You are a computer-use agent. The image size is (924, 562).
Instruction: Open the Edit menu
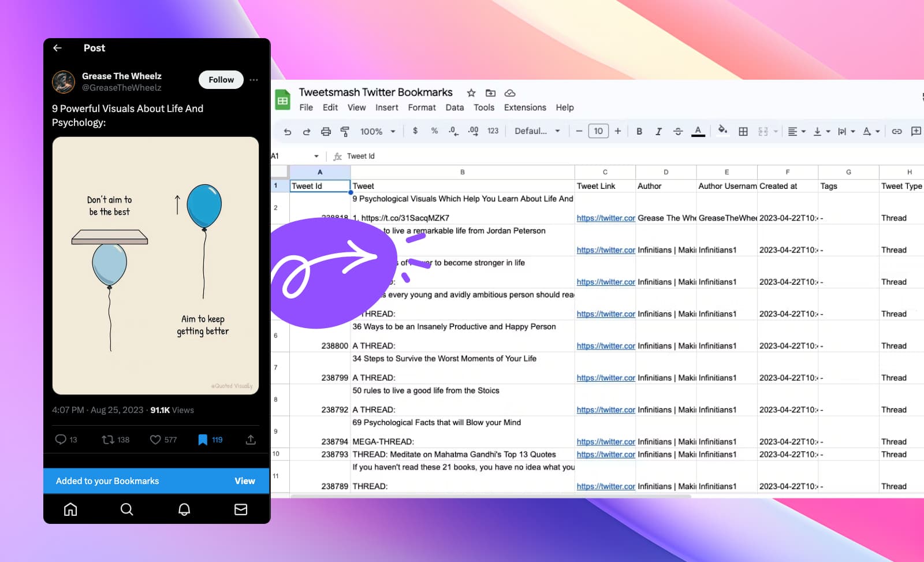[330, 107]
